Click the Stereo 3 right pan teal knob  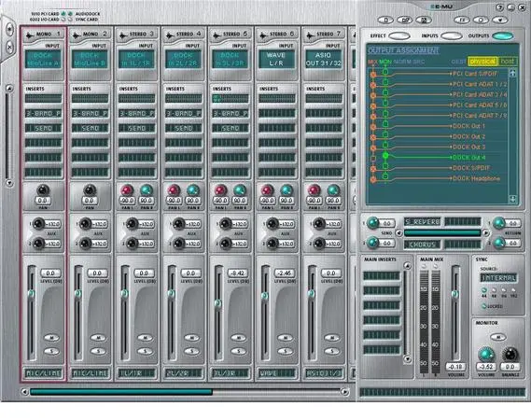tap(147, 190)
